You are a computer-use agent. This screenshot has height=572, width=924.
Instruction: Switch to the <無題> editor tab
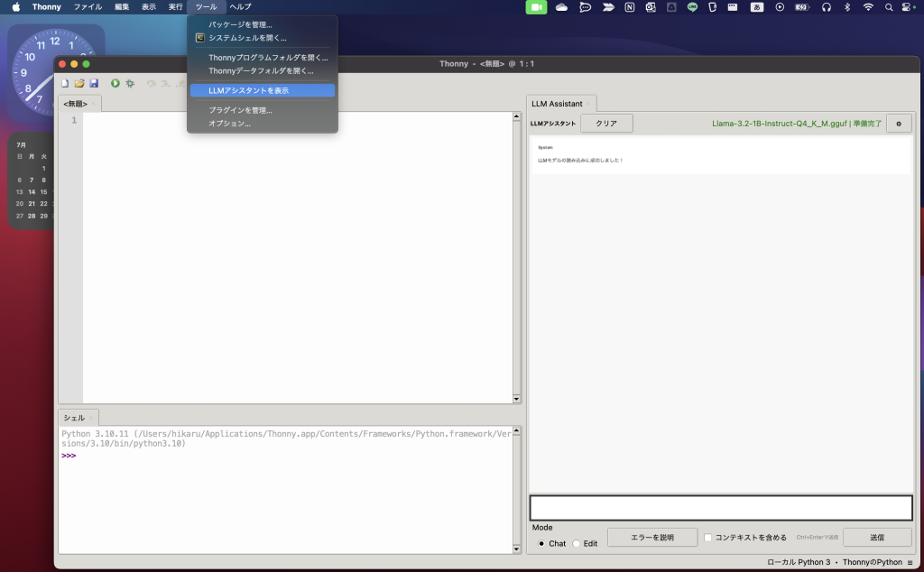[x=76, y=105]
